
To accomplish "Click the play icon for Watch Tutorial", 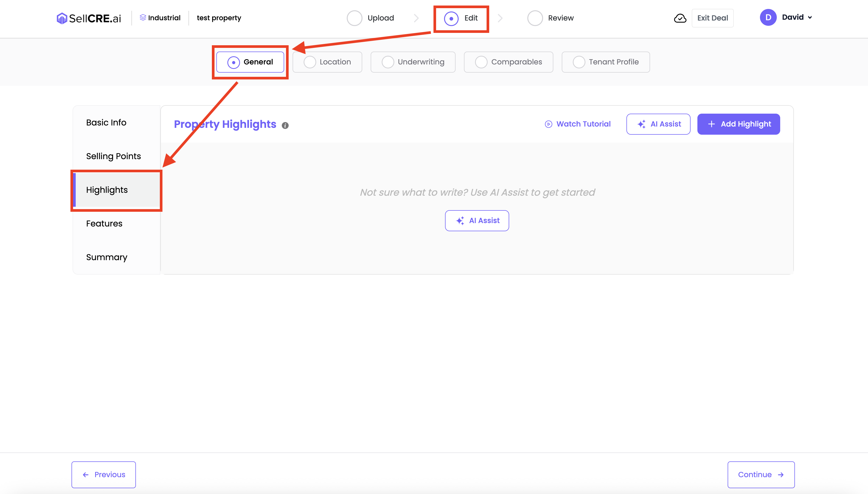I will [x=548, y=124].
